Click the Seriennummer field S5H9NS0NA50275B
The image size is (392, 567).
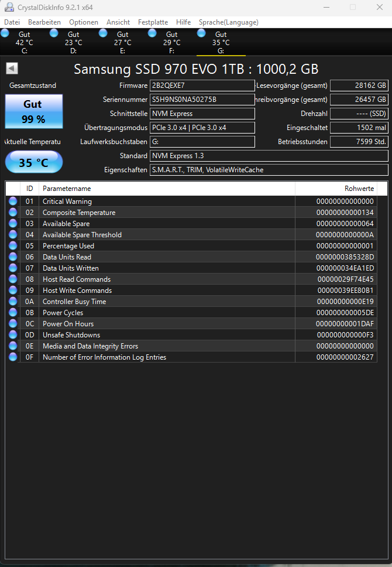pyautogui.click(x=202, y=100)
